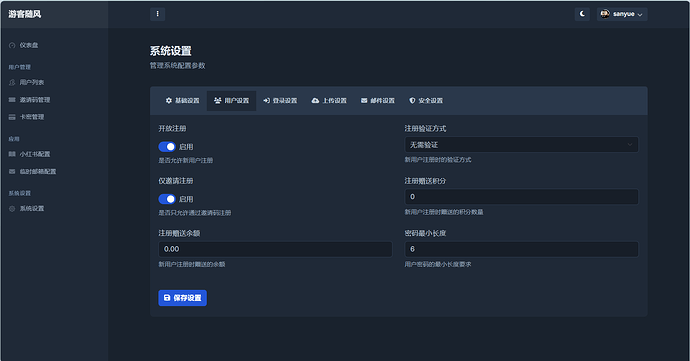This screenshot has width=690, height=361.
Task: Open the 上传设置 tab
Action: coord(329,101)
